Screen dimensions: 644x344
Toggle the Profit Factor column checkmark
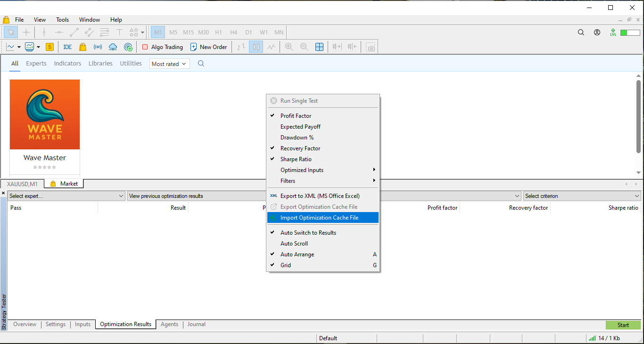coord(296,116)
